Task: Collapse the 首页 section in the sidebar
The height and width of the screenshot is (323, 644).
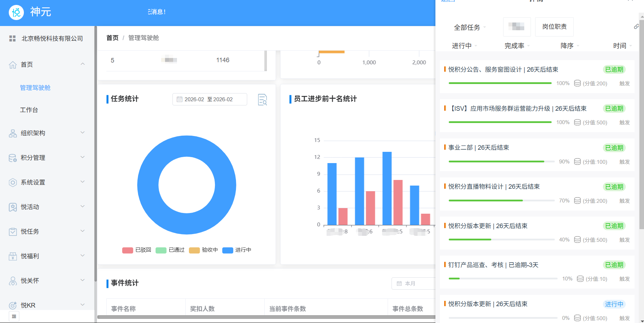Action: (x=83, y=64)
